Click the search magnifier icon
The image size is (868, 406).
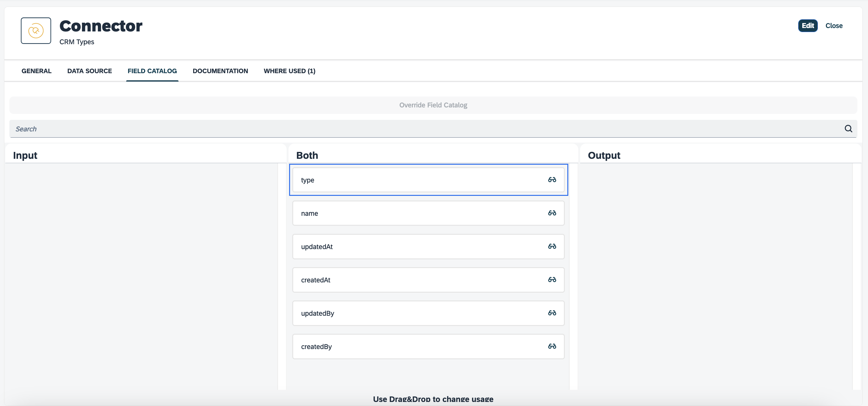click(848, 129)
